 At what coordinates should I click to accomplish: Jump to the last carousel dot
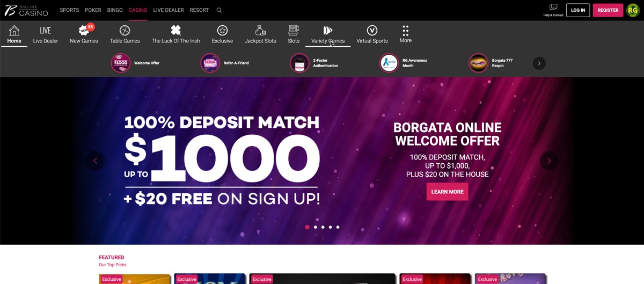coord(338,227)
